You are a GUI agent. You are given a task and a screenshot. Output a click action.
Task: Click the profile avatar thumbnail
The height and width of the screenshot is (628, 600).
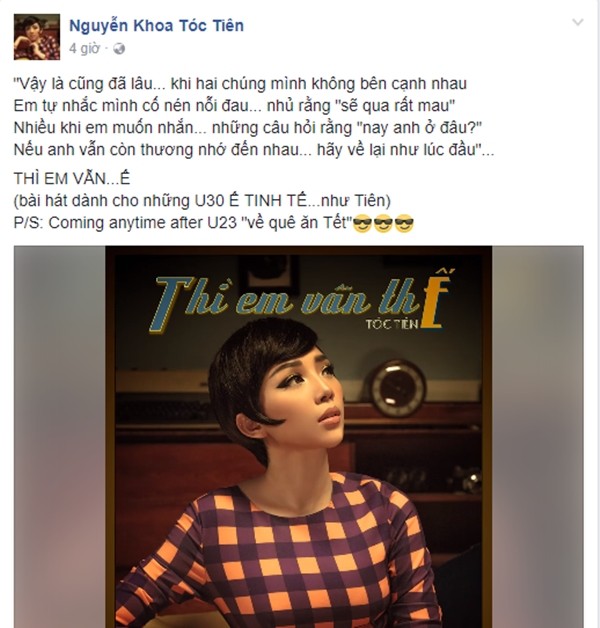click(37, 37)
